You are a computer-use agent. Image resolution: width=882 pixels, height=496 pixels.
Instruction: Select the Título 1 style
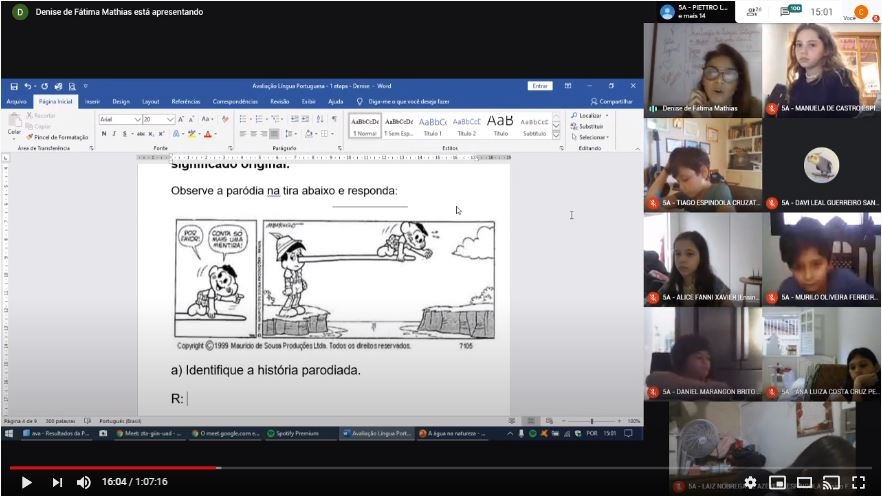point(433,126)
